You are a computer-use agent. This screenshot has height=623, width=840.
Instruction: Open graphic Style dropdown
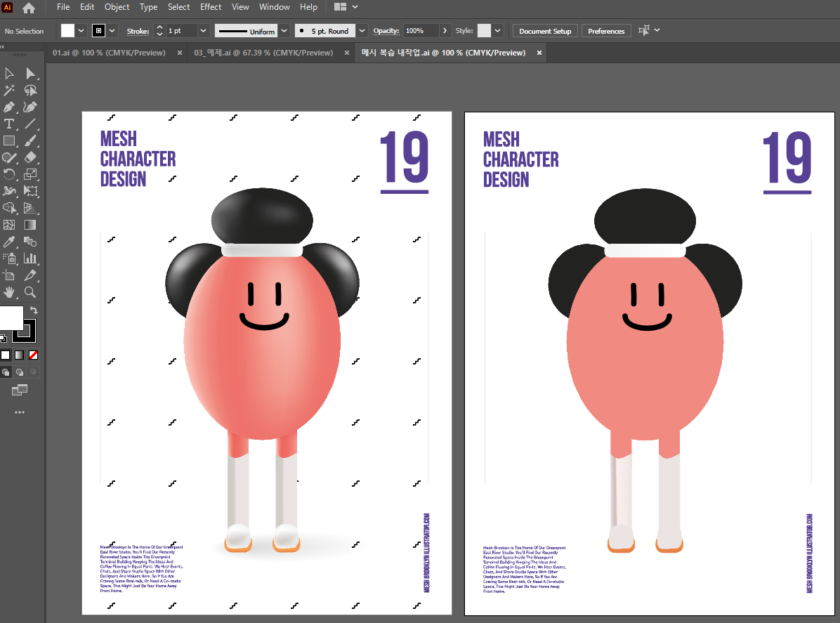[x=498, y=30]
